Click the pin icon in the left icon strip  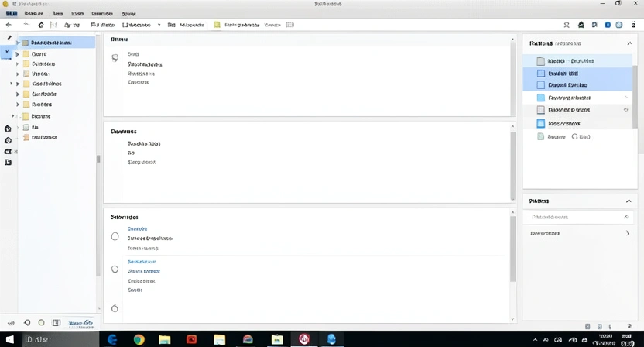click(9, 37)
